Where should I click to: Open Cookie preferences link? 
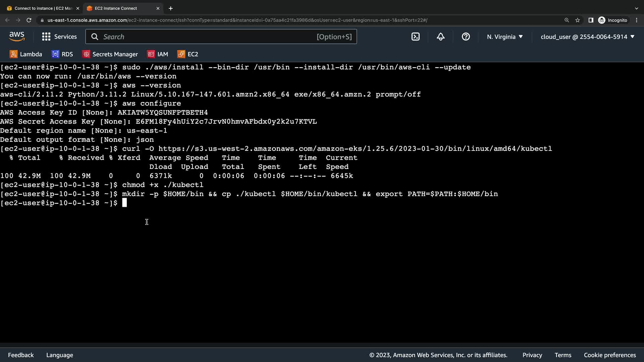pos(609,355)
